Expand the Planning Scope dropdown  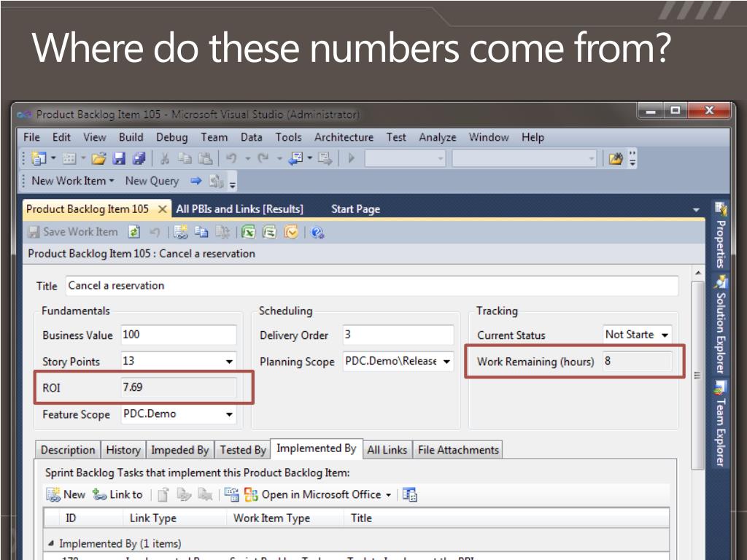(x=446, y=362)
